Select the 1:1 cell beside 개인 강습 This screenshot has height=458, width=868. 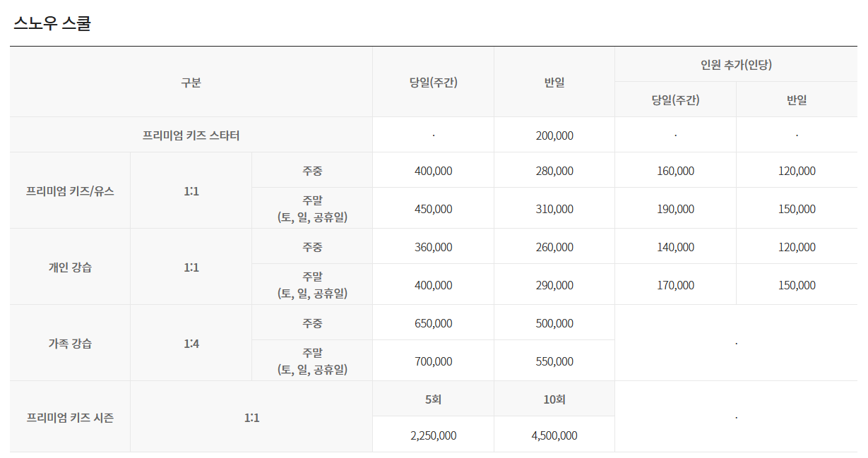[191, 265]
